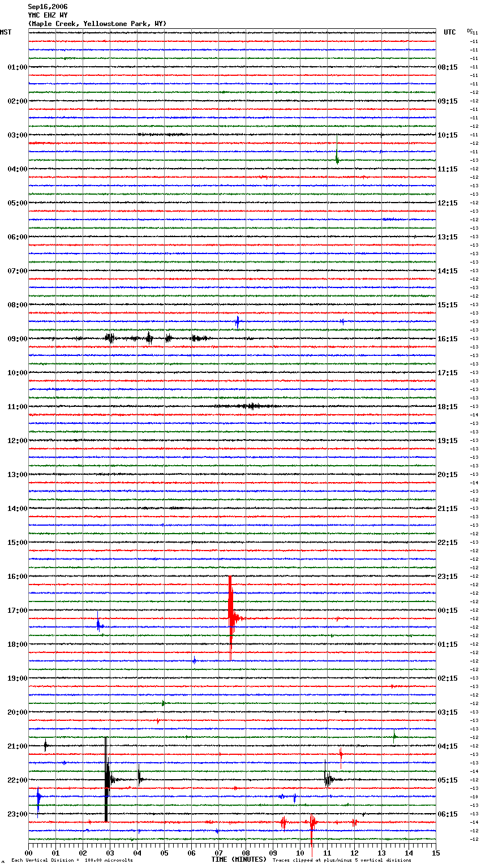Click the 00:15 UTC time label
This screenshot has height=868, width=481.
point(448,611)
